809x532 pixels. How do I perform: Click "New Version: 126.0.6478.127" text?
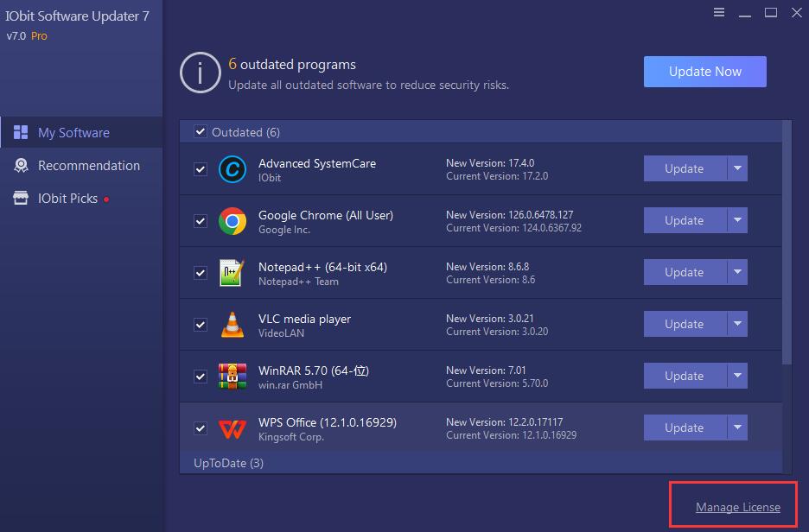(509, 214)
